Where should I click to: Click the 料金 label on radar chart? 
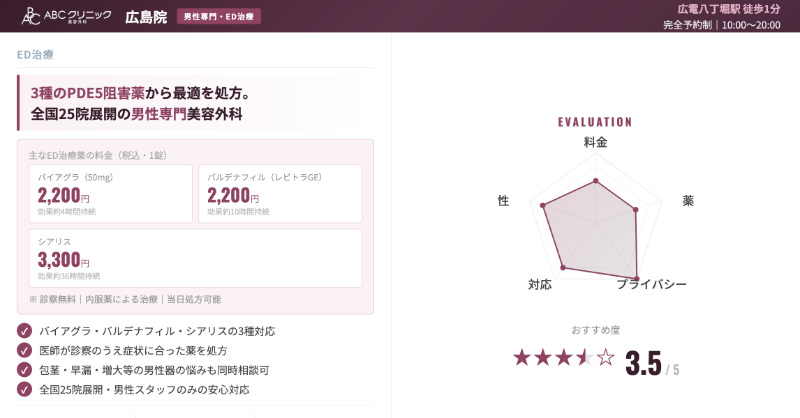(595, 143)
